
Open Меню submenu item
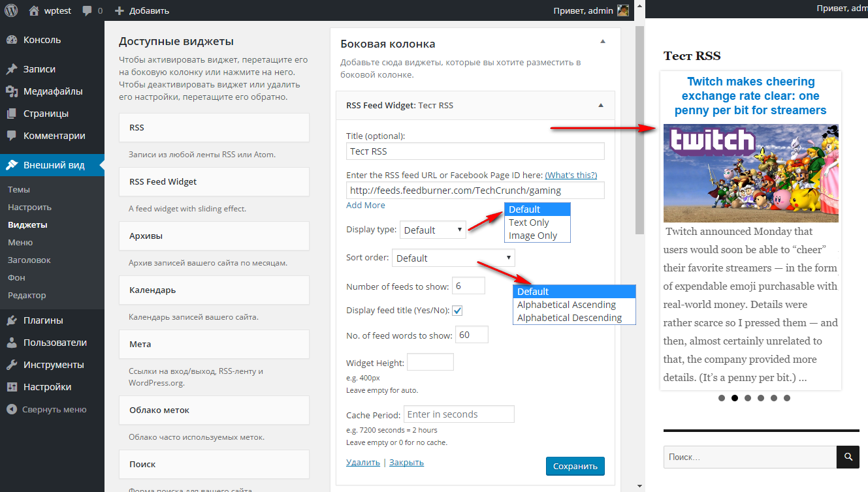point(20,242)
